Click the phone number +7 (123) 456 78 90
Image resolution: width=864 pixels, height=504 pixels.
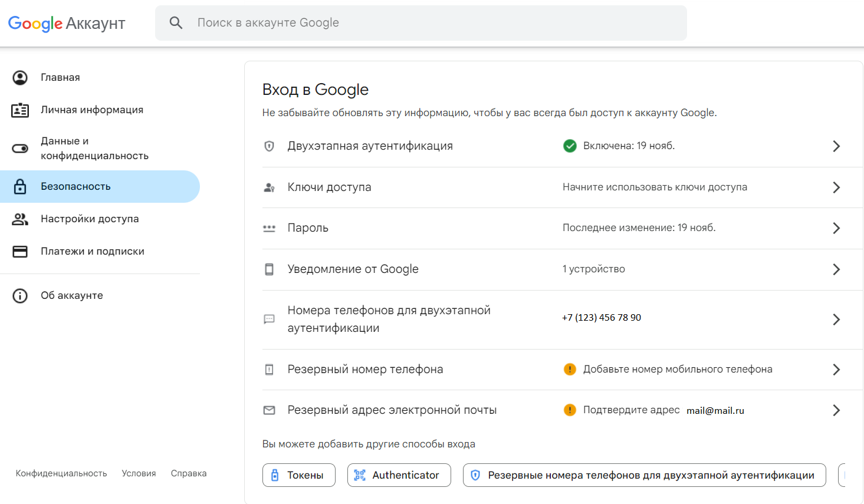pyautogui.click(x=602, y=318)
